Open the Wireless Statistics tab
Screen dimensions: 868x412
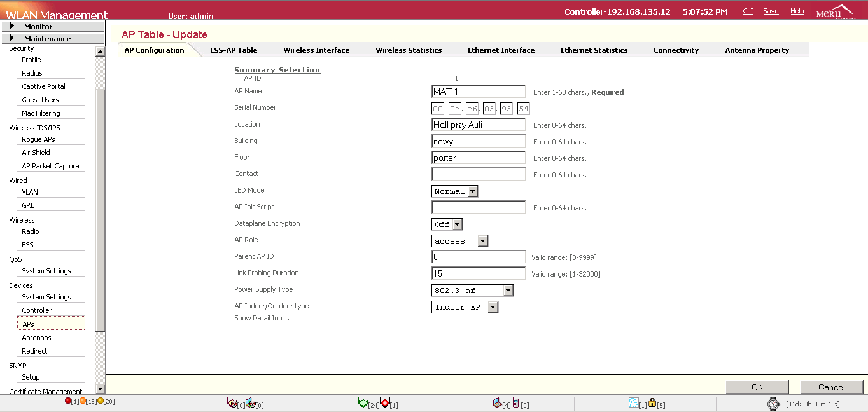[409, 50]
